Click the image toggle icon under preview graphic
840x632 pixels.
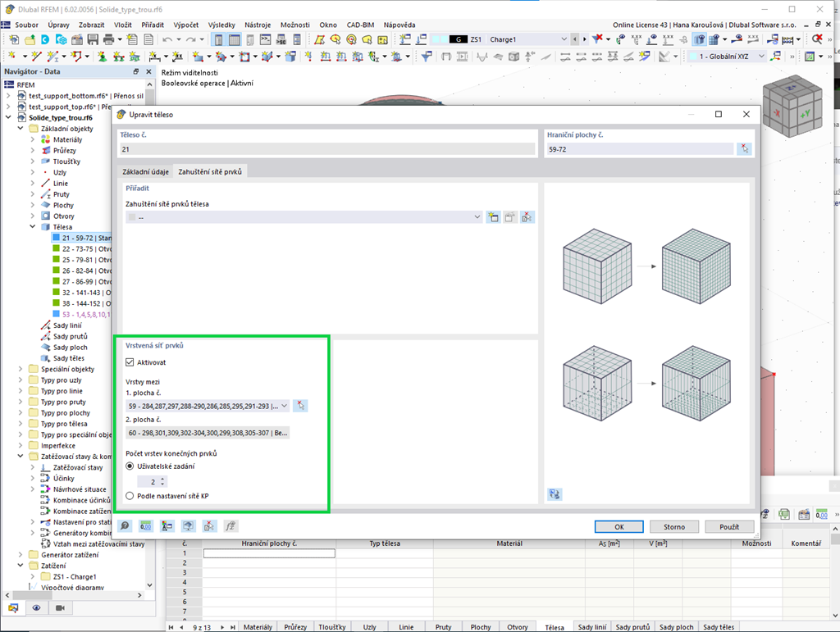point(555,494)
